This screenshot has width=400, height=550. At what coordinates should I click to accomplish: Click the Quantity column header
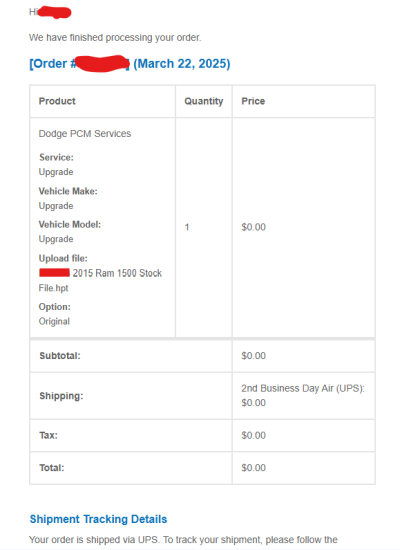204,101
